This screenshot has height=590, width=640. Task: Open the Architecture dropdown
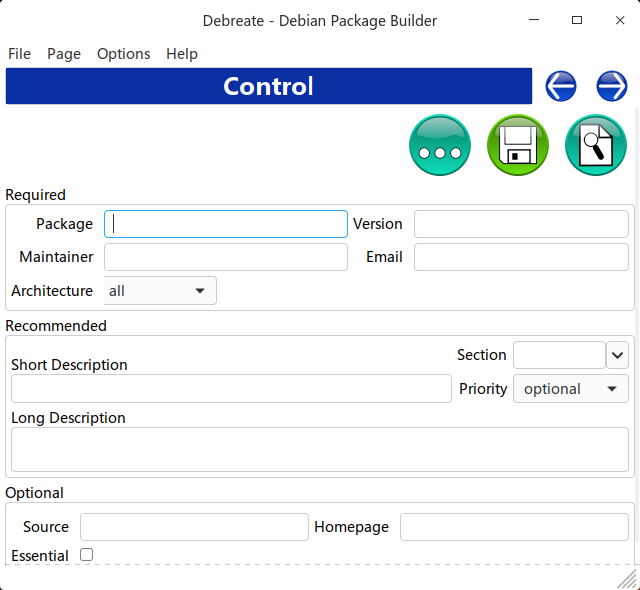160,291
